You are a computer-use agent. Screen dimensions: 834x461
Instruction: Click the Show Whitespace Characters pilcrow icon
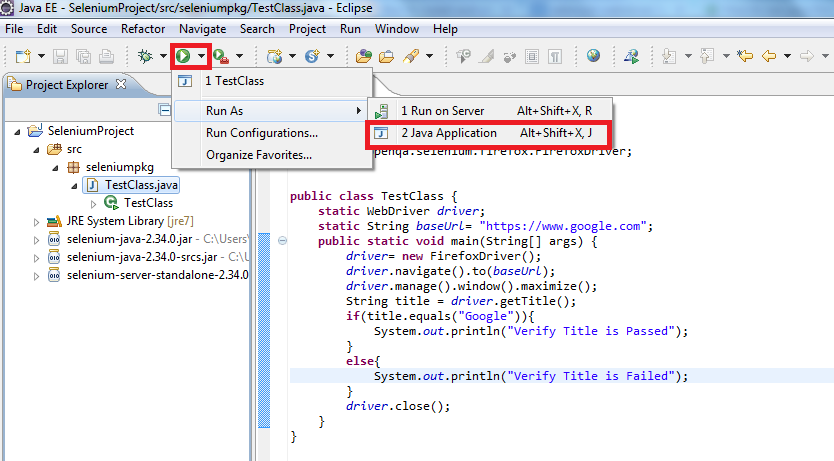[555, 56]
